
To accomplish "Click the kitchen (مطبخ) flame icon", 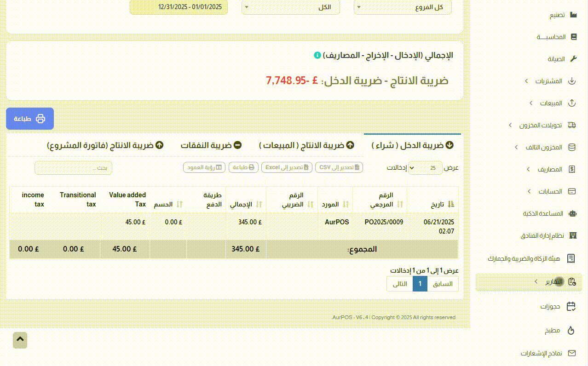I will (571, 330).
